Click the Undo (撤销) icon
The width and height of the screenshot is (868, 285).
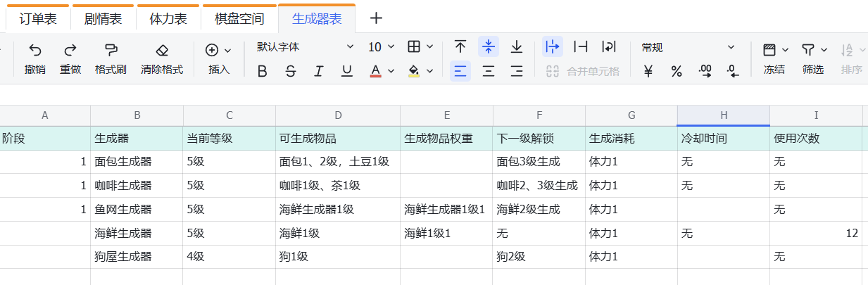point(35,50)
